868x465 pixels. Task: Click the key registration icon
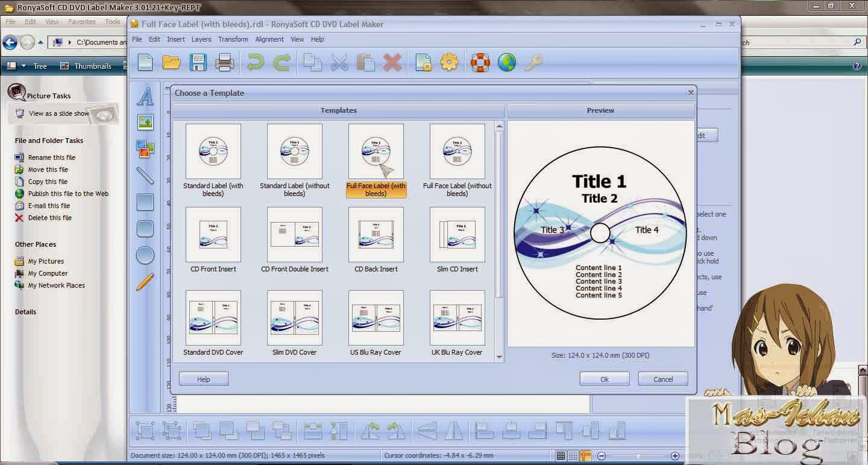tap(533, 62)
